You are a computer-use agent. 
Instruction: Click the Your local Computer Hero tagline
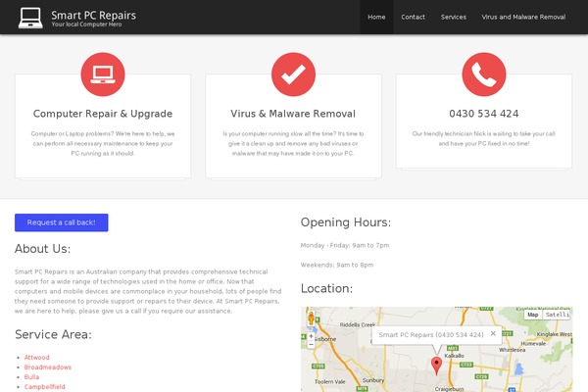86,24
